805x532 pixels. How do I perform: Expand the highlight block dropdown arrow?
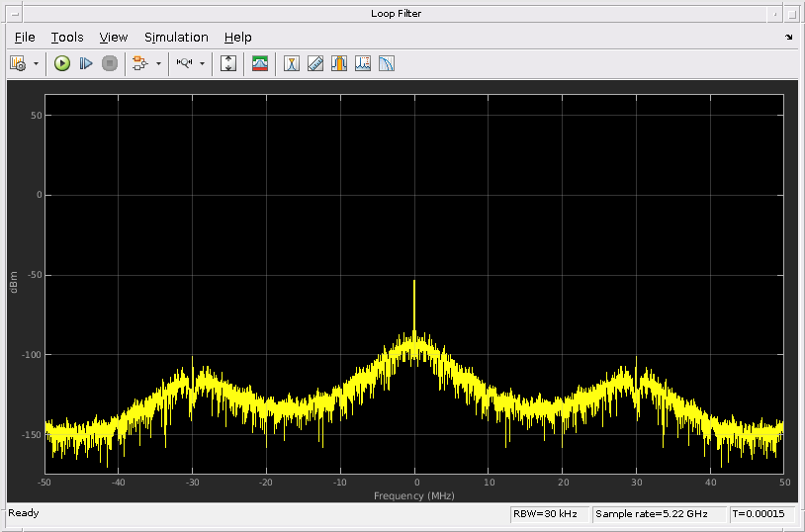(x=159, y=63)
